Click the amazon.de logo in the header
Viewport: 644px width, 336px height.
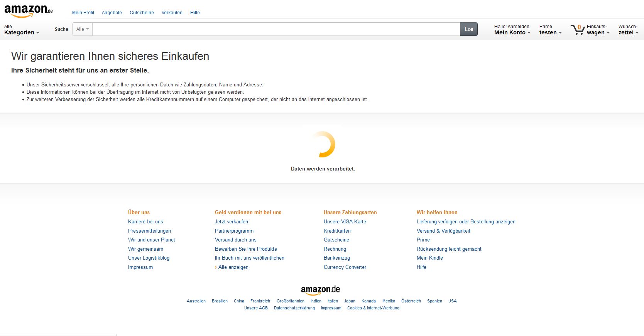29,11
